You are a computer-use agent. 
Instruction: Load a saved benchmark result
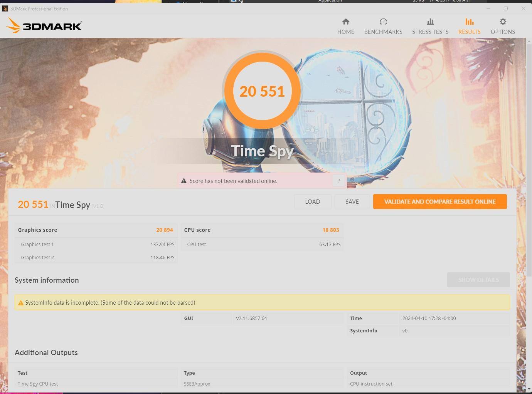coord(312,202)
